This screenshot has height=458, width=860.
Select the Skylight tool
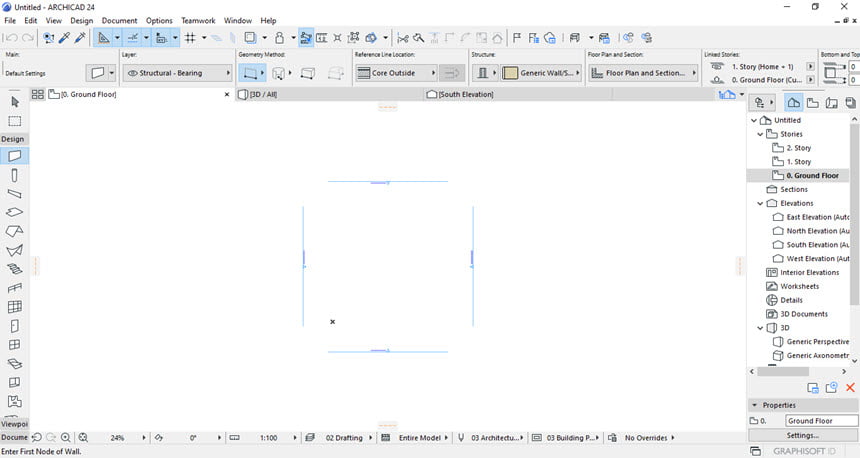pyautogui.click(x=15, y=363)
